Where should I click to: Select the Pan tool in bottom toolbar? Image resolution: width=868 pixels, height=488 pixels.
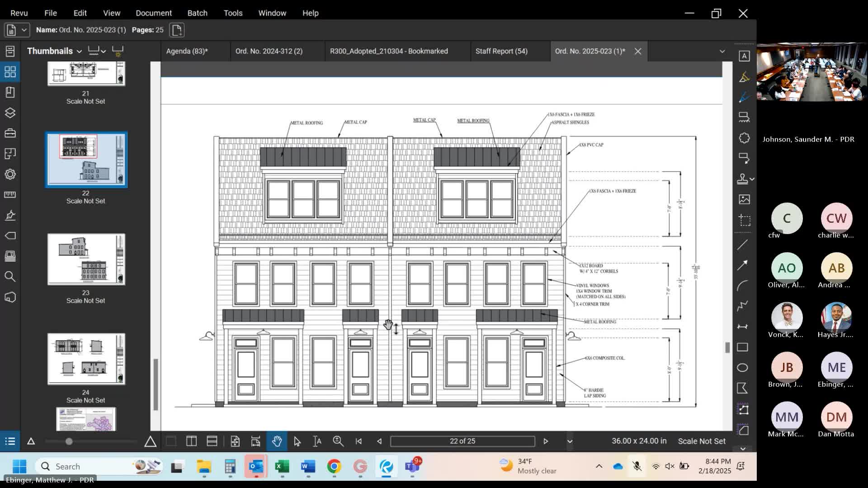(x=277, y=441)
